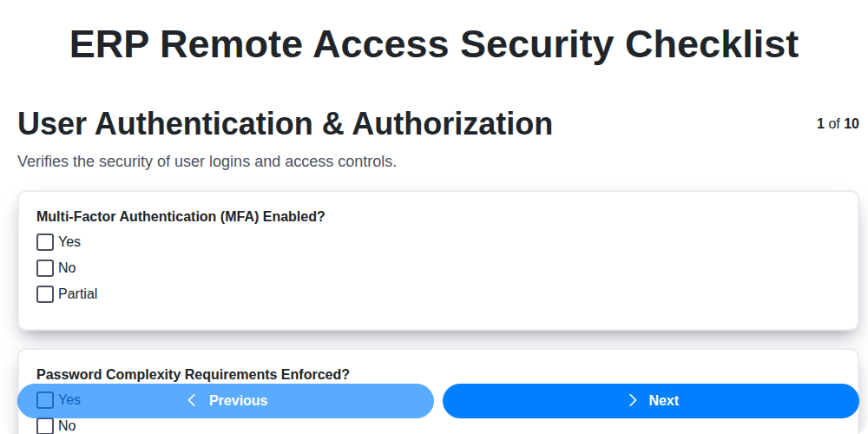
Task: Click the 'Partial' label text under MFA
Action: 77,294
